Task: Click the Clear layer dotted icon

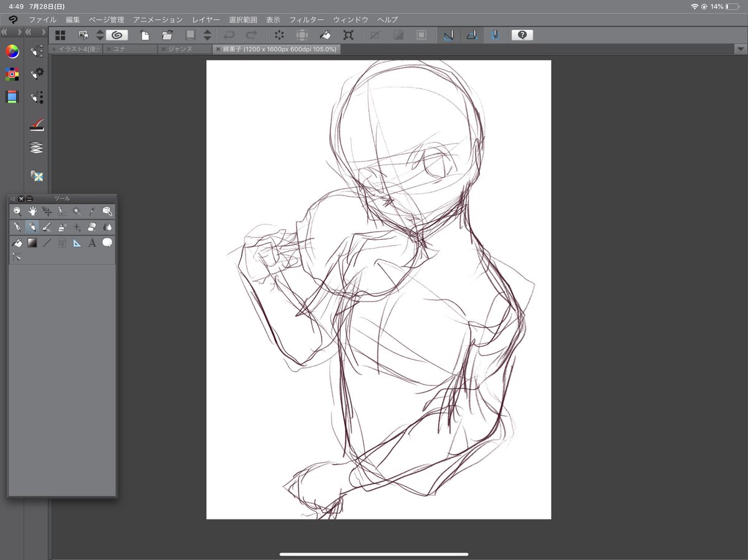Action: 279,35
